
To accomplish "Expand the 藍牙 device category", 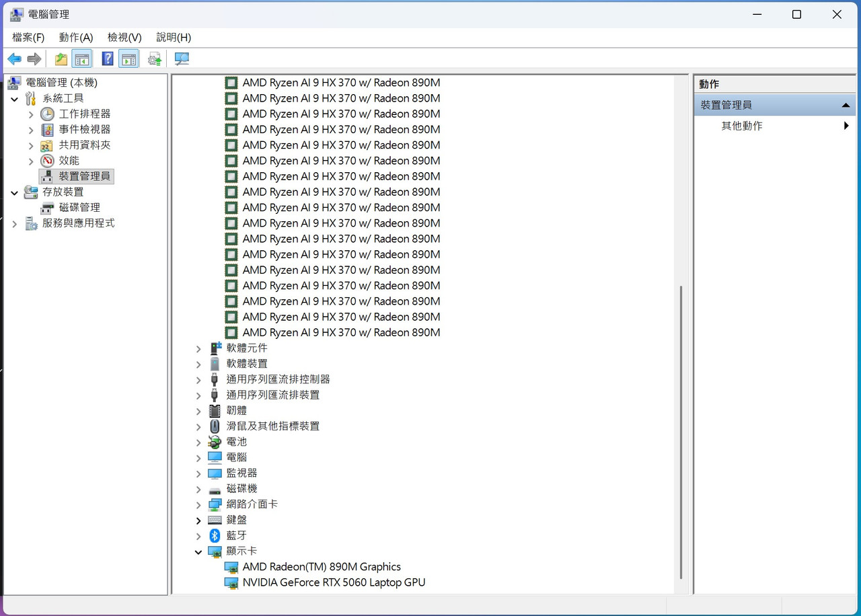I will [198, 536].
